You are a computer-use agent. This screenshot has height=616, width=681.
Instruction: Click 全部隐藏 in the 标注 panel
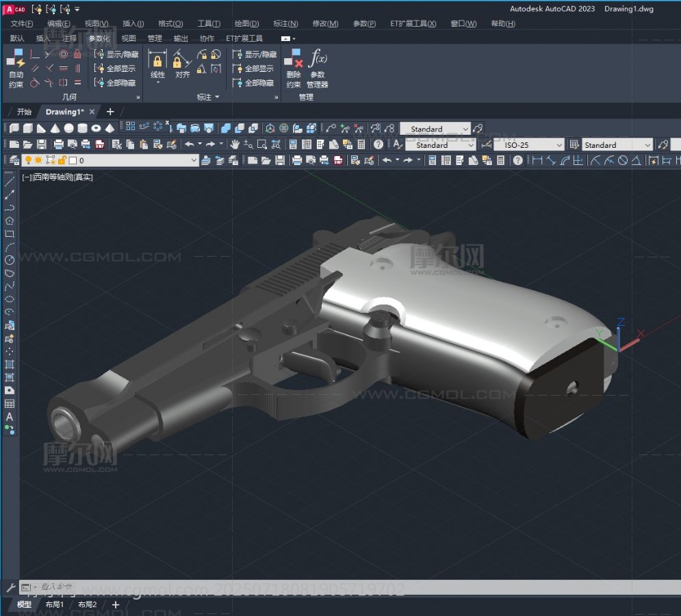tap(253, 82)
